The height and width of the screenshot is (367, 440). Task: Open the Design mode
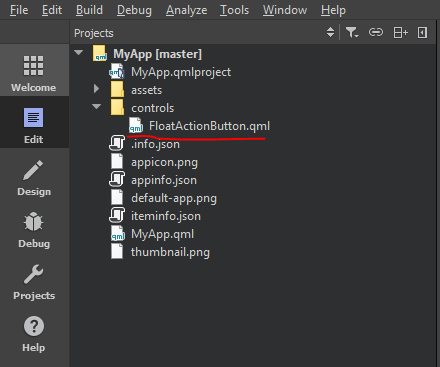coord(34,178)
